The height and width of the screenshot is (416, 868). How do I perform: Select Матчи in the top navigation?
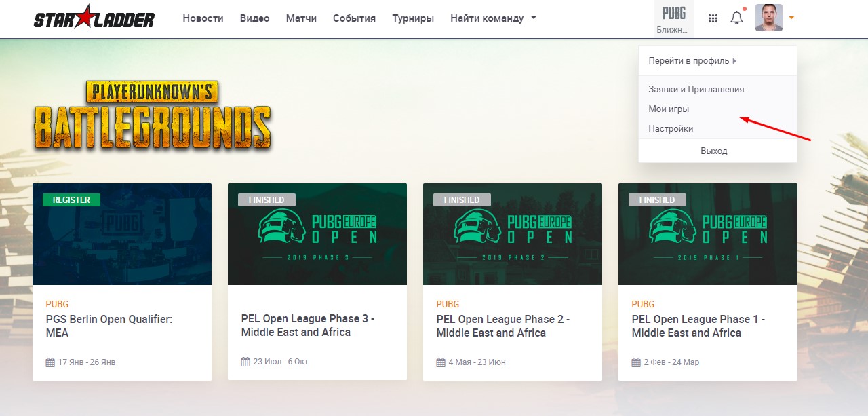(301, 18)
